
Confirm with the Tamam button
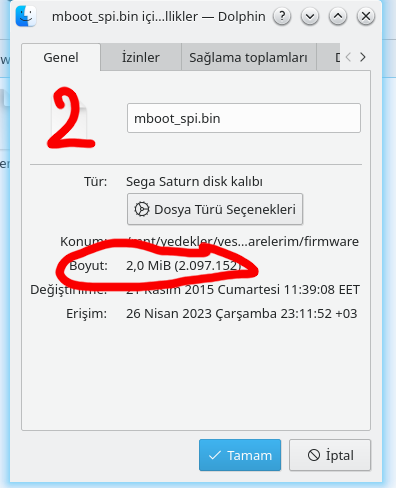coord(240,455)
